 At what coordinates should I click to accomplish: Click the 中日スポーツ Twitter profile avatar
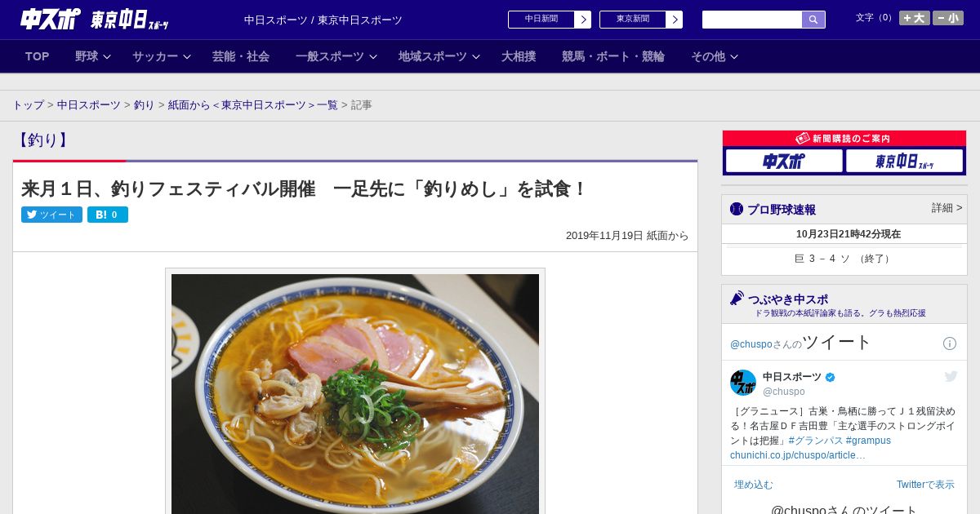(x=743, y=383)
